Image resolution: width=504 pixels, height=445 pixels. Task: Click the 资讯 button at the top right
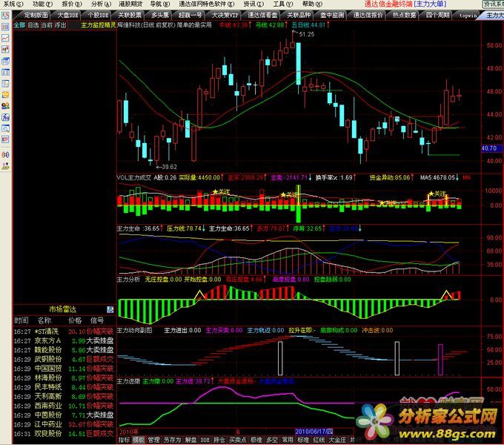click(x=493, y=4)
